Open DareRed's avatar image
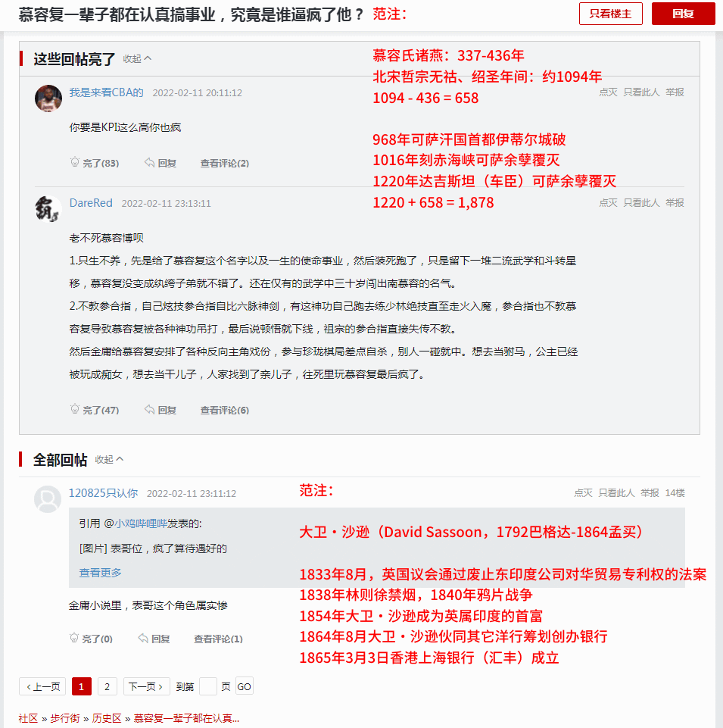The image size is (723, 728). coord(48,209)
